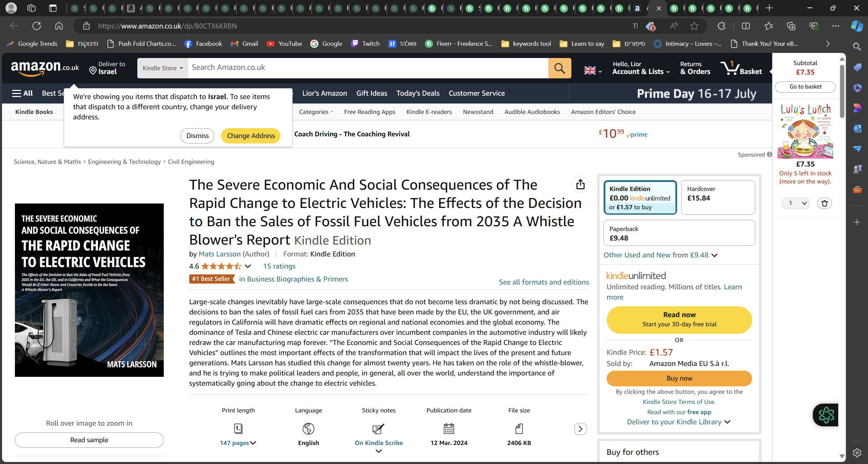Image resolution: width=868 pixels, height=464 pixels.
Task: Click the Deliver to Israel location icon
Action: click(93, 71)
